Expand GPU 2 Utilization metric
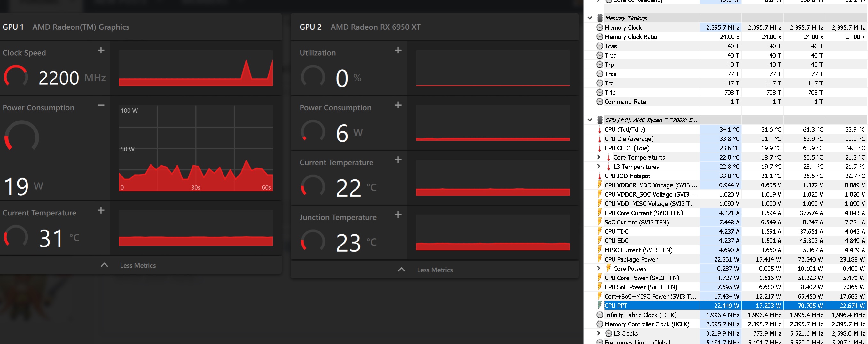 [398, 50]
